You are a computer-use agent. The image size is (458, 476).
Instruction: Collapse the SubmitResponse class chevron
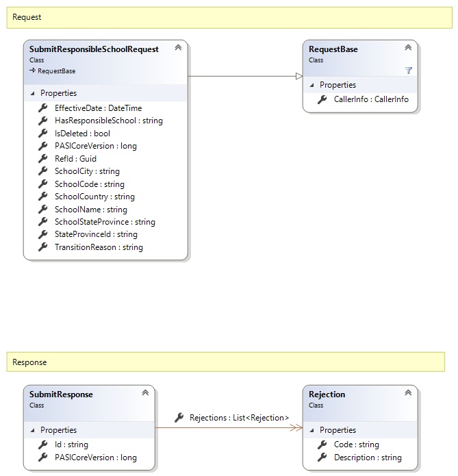145,393
